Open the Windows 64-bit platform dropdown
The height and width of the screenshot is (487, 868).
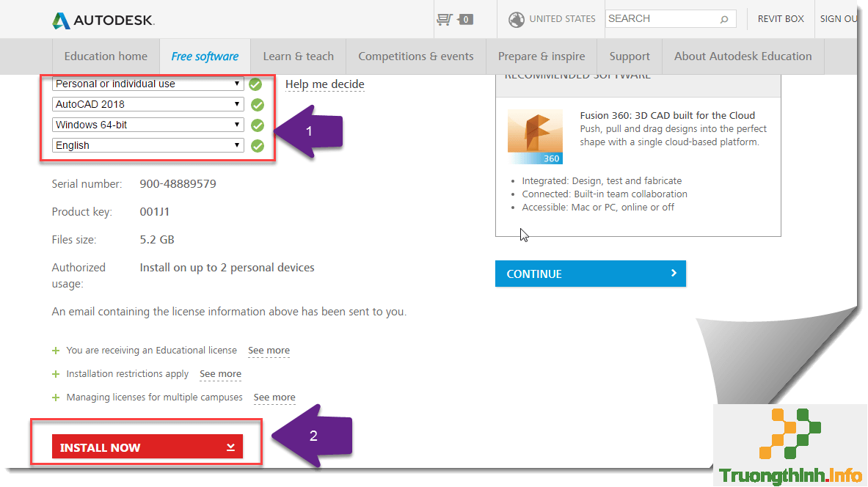147,125
